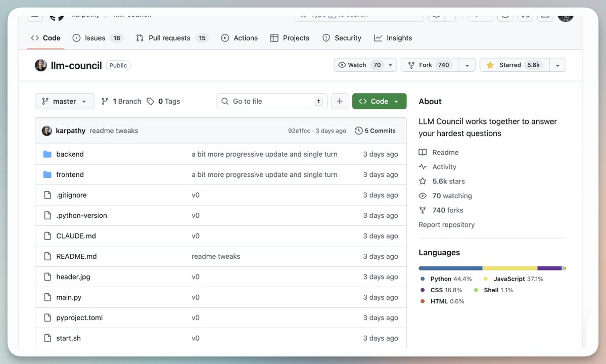The height and width of the screenshot is (364, 606).
Task: Open the .gitignore file
Action: (x=71, y=195)
